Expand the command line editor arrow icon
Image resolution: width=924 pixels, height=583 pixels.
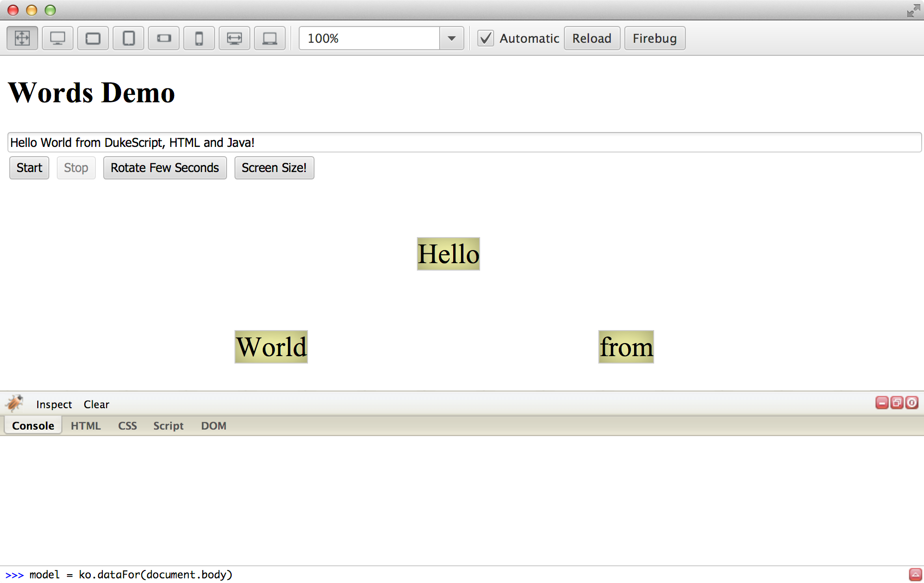click(915, 575)
